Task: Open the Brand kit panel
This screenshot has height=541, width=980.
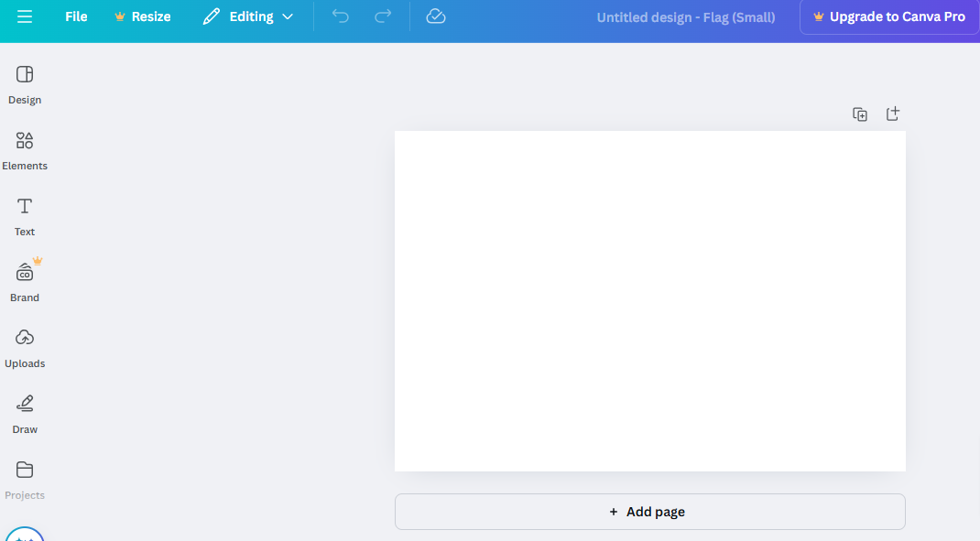Action: coord(25,282)
